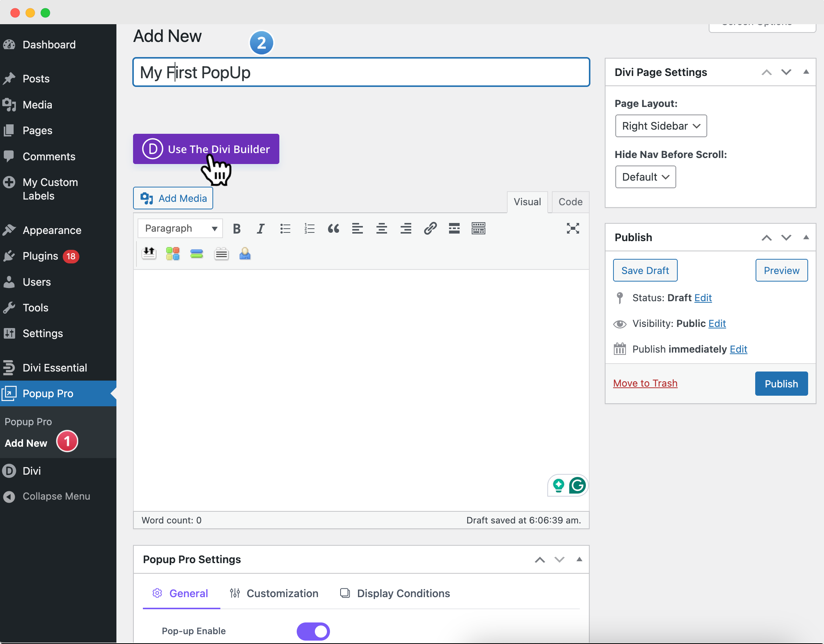Click the colored grid shortcode icon
The image size is (824, 644).
pos(173,253)
